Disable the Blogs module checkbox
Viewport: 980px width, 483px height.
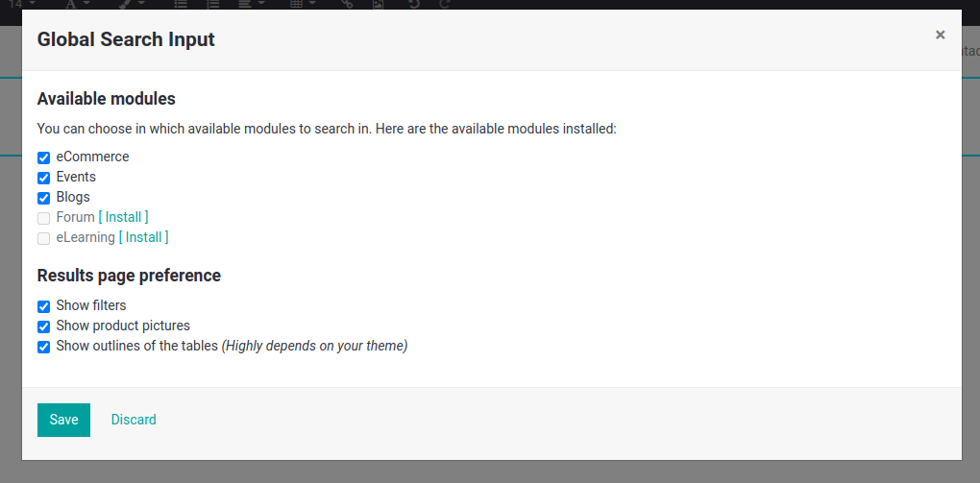(44, 198)
